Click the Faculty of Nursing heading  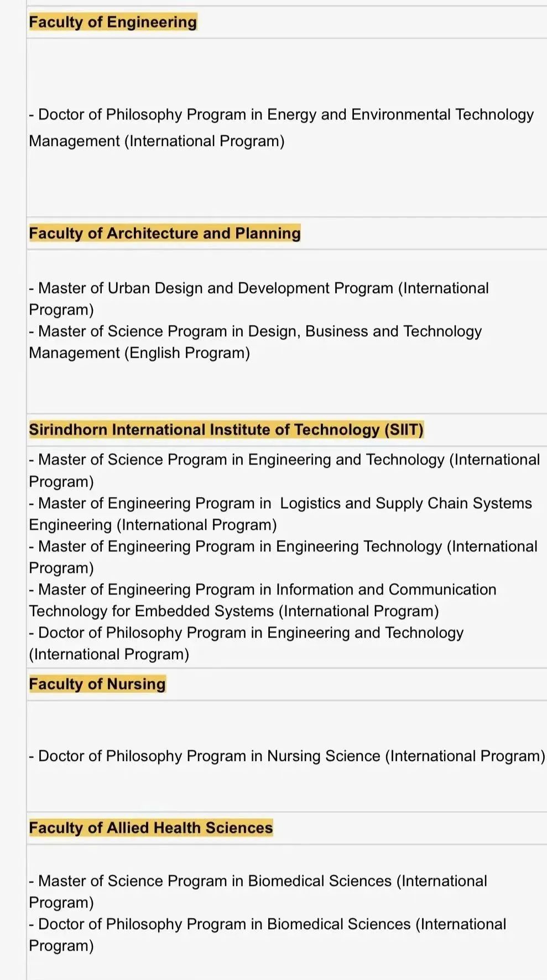(x=97, y=684)
